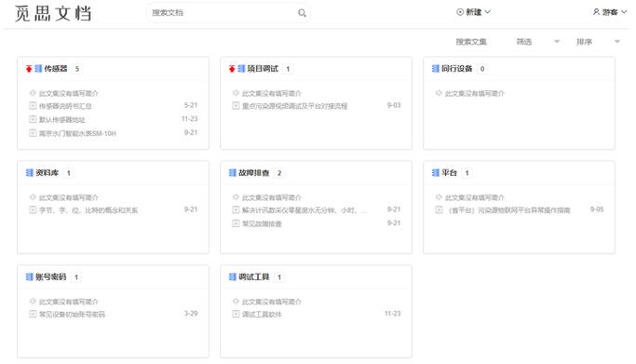Open the 账号密码 collection title
636x364 pixels.
pyautogui.click(x=51, y=277)
